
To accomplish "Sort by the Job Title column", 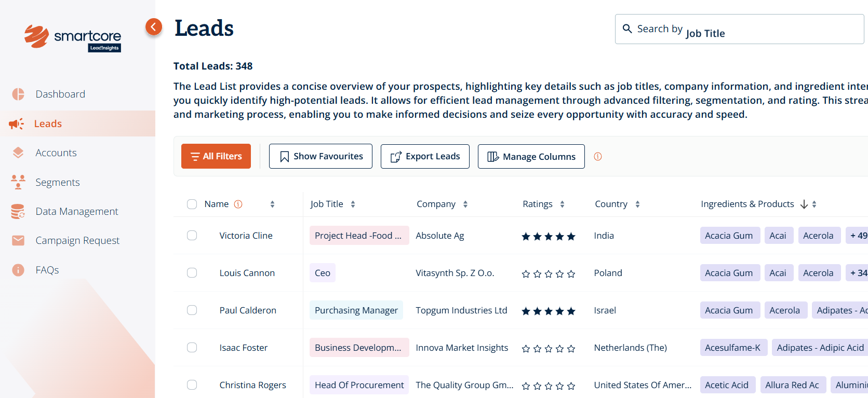I will [x=353, y=204].
